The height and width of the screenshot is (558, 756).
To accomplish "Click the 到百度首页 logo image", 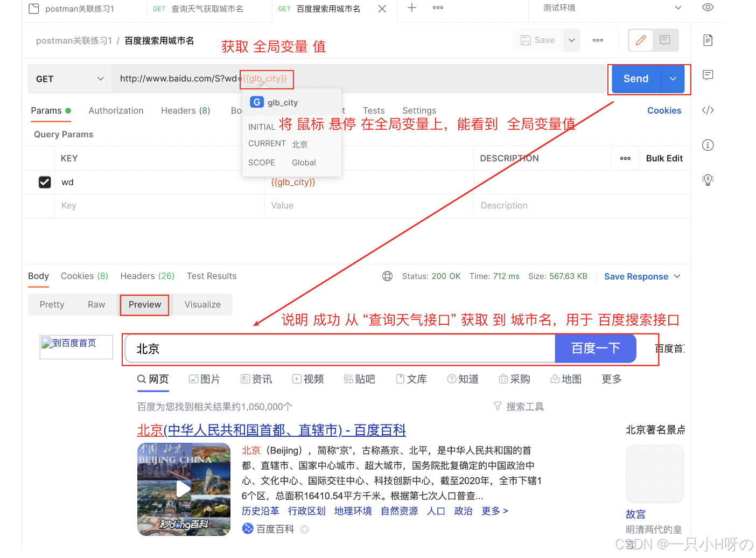I will (x=76, y=347).
